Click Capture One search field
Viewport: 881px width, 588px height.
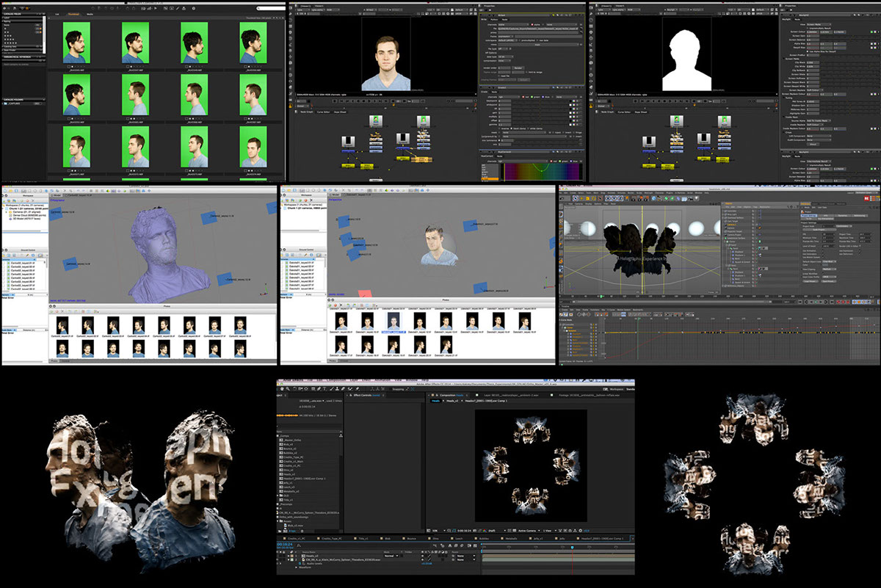click(x=270, y=8)
